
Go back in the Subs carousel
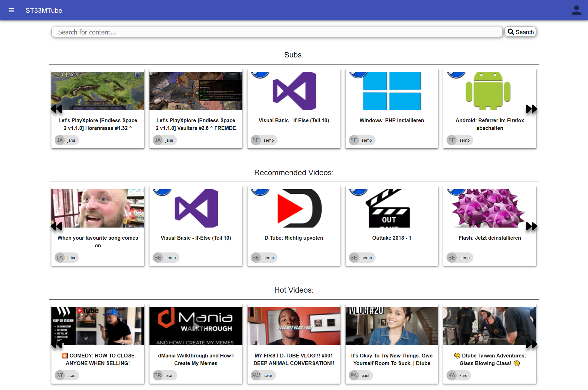tap(56, 109)
